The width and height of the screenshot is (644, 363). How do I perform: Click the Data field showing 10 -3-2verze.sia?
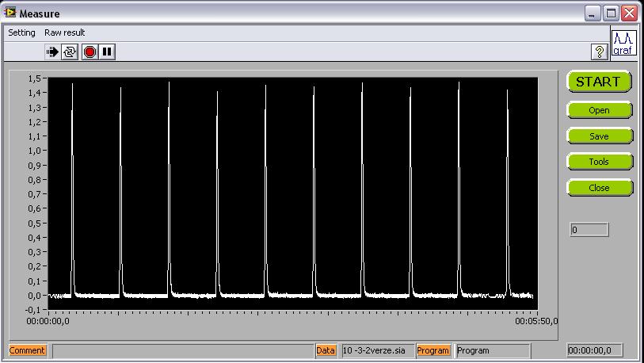pyautogui.click(x=378, y=350)
